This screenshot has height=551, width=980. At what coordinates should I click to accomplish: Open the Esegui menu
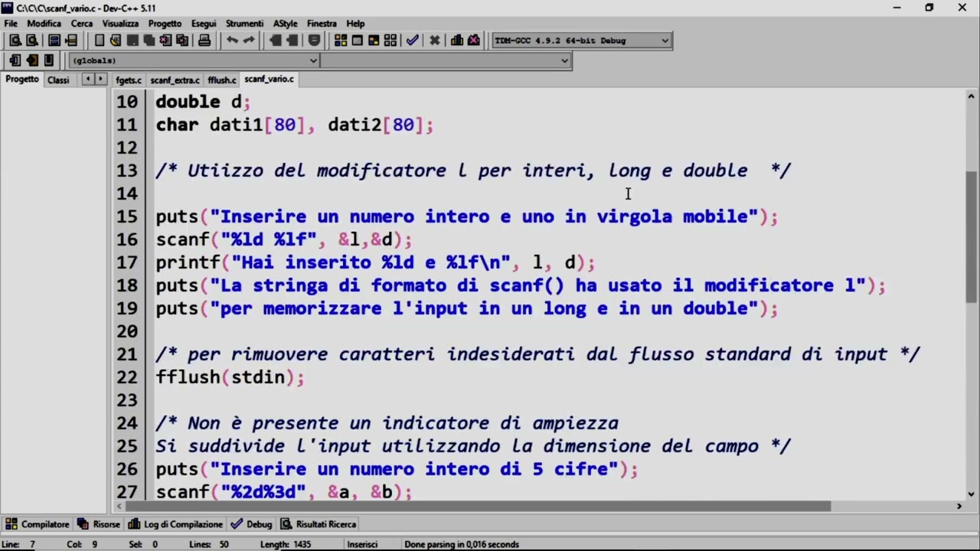tap(204, 24)
